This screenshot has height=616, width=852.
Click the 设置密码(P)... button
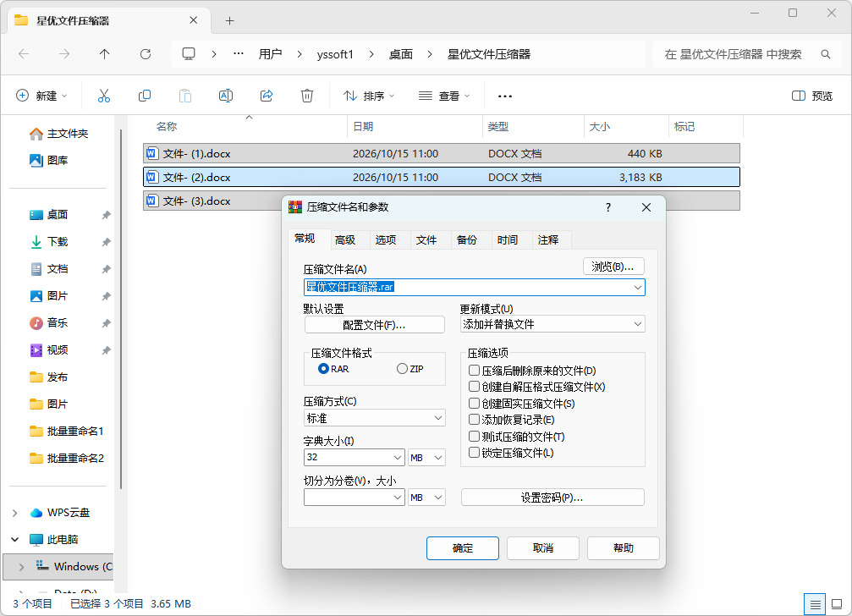[552, 498]
